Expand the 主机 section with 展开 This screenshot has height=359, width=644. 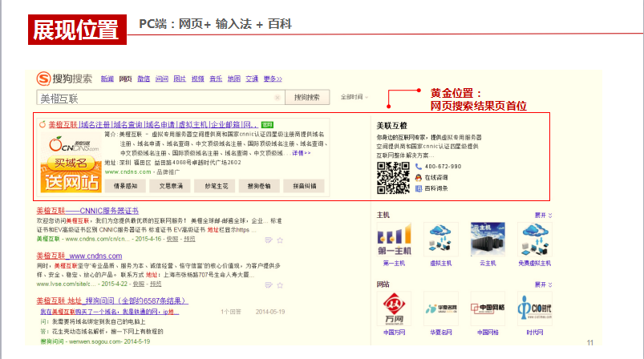tap(544, 216)
